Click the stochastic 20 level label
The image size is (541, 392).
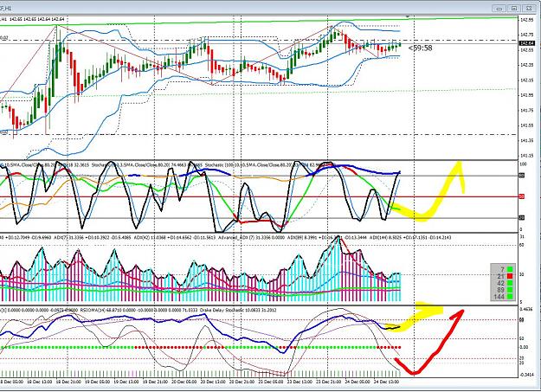pyautogui.click(x=522, y=218)
